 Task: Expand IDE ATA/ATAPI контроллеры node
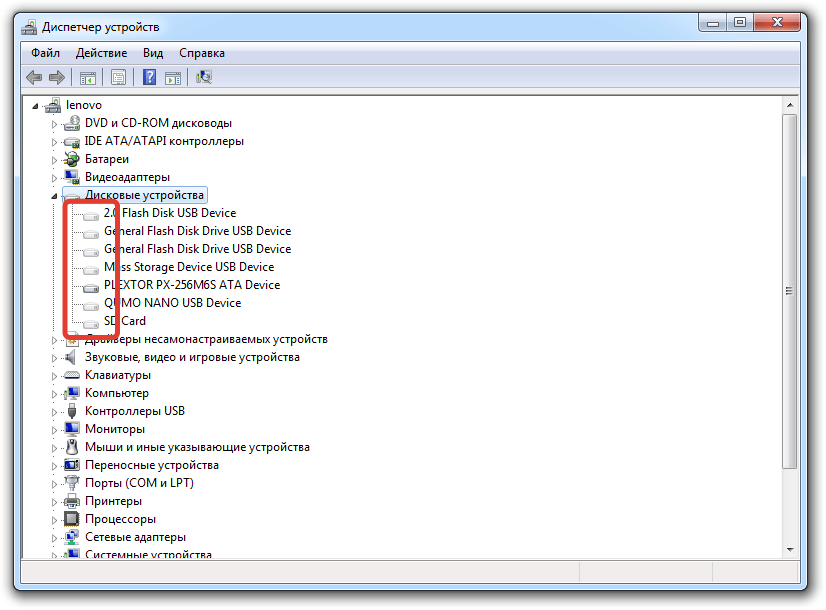point(54,143)
